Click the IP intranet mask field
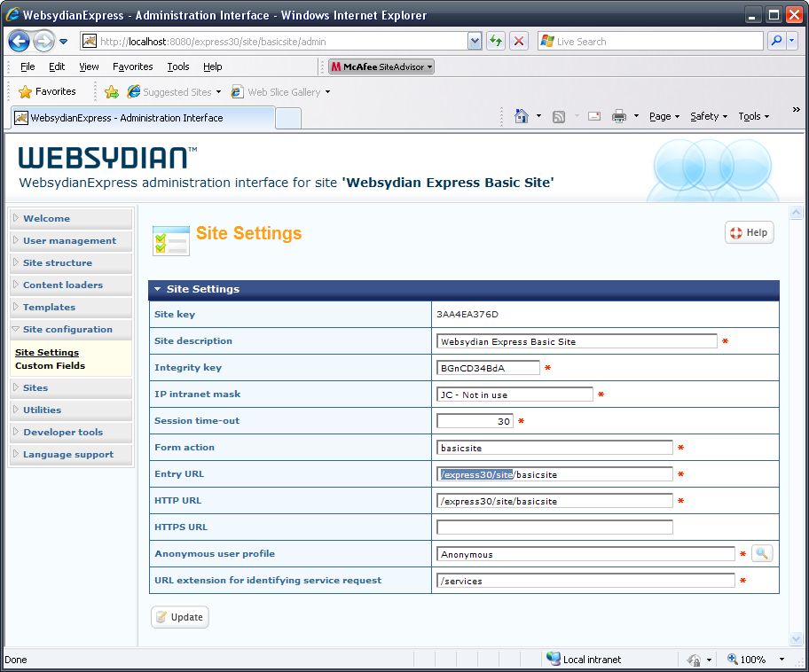The image size is (809, 672). point(514,395)
